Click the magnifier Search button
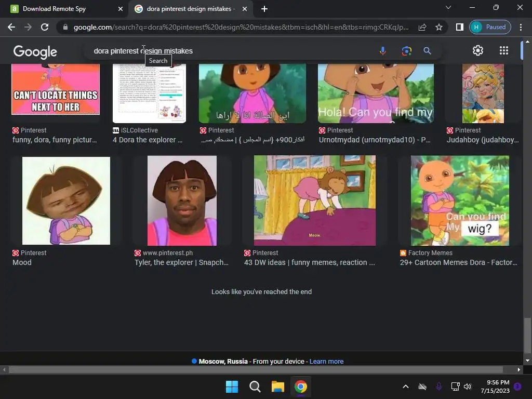Screen dimensions: 532x399 [428, 51]
